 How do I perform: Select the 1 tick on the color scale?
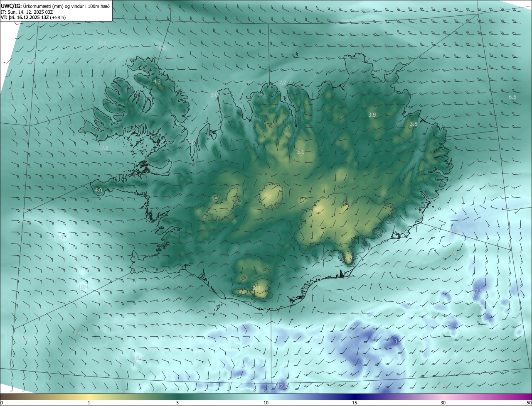89,403
